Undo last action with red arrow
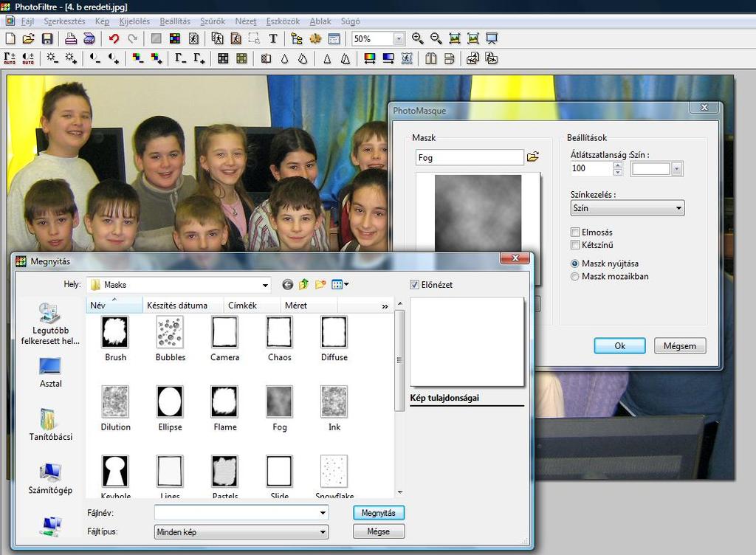Screen dimensions: 756x555 coord(114,38)
